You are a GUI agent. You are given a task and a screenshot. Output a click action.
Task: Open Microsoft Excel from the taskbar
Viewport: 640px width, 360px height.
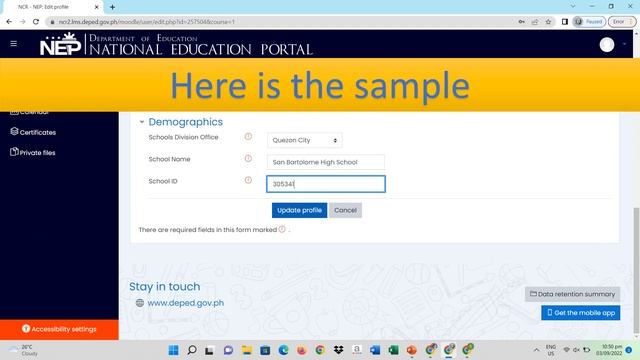[393, 350]
